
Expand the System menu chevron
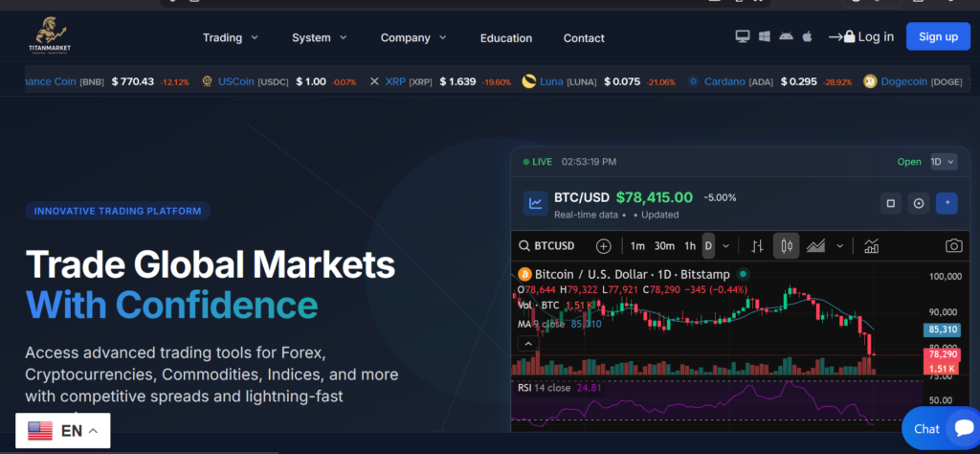(344, 37)
